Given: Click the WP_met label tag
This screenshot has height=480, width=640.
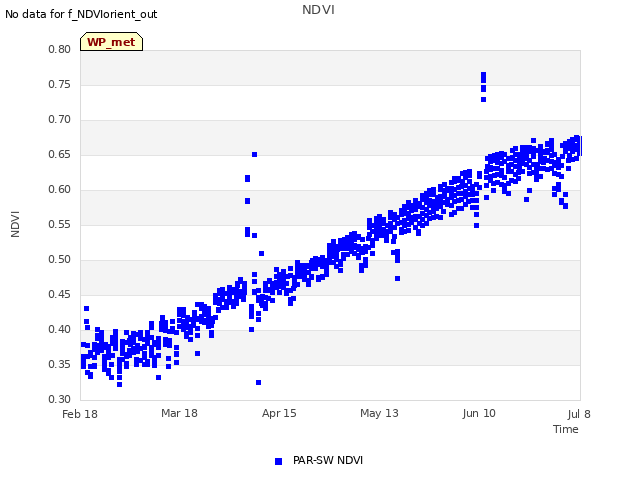Looking at the screenshot, I should (x=111, y=42).
